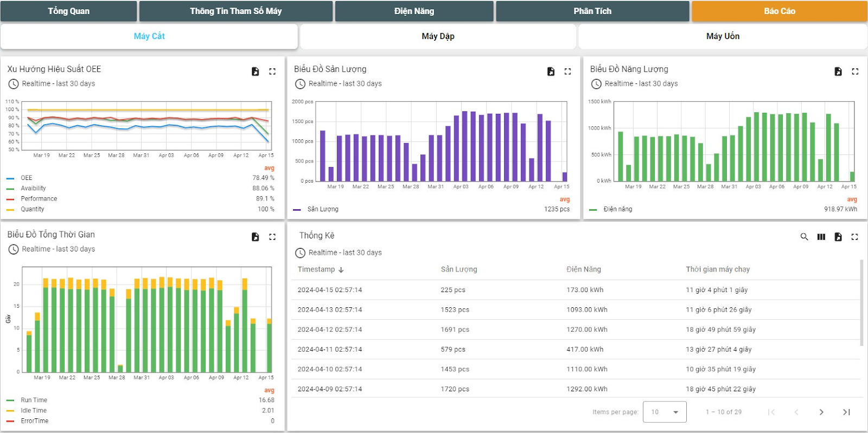The height and width of the screenshot is (433, 868).
Task: Click the clock icon in Biểu Đồ Năng Lượng
Action: tap(596, 84)
